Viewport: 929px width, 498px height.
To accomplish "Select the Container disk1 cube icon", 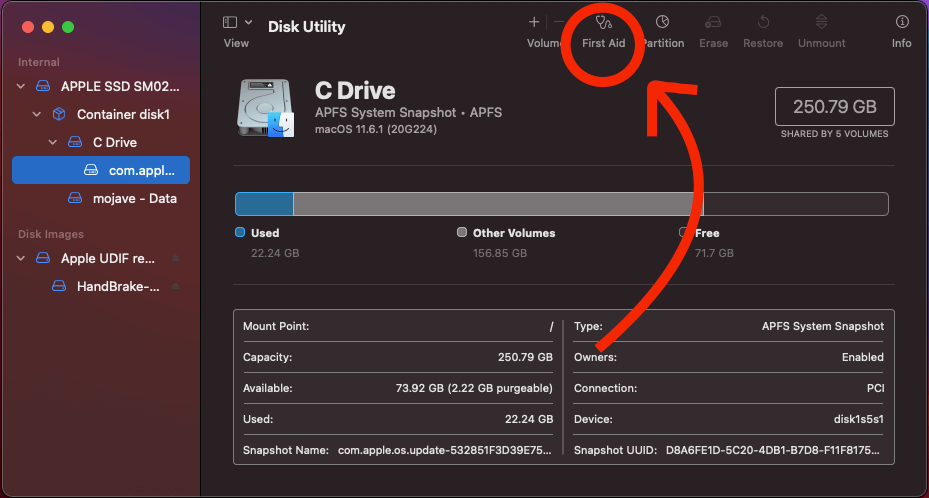I will tap(59, 114).
